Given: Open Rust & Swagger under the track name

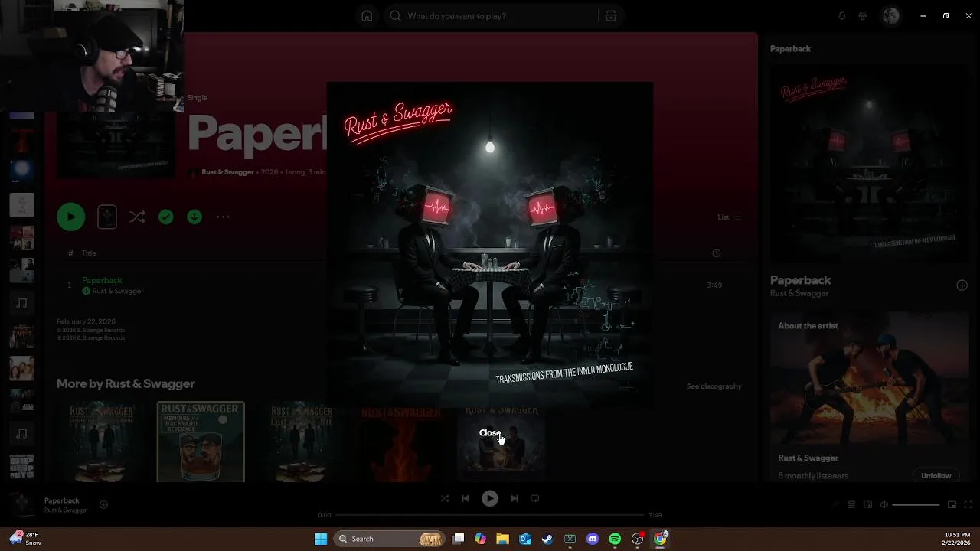Looking at the screenshot, I should point(118,292).
